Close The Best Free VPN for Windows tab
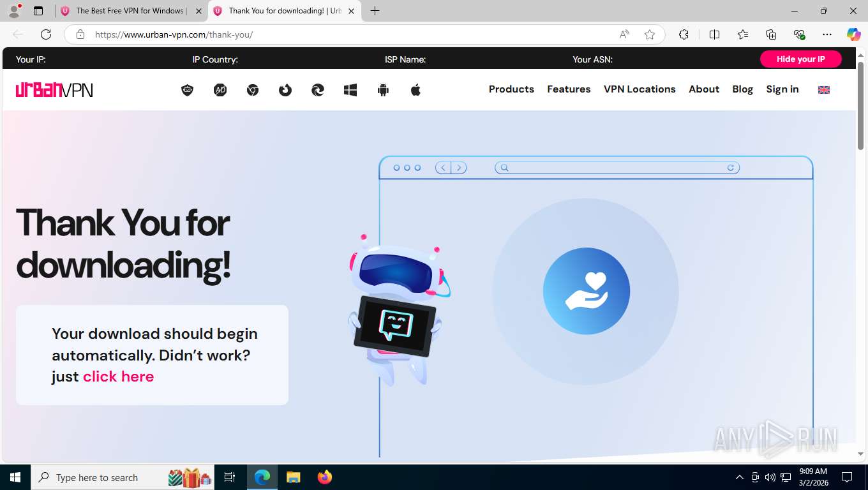 coord(198,11)
